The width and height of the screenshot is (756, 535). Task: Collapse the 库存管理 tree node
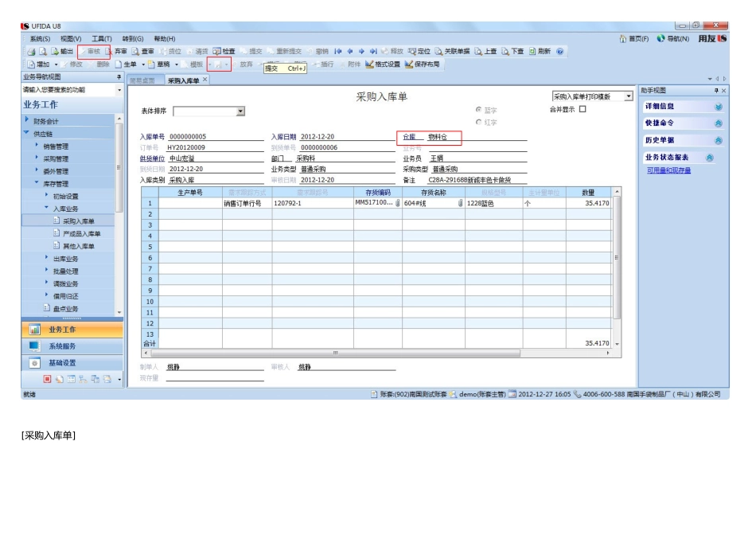click(x=37, y=182)
